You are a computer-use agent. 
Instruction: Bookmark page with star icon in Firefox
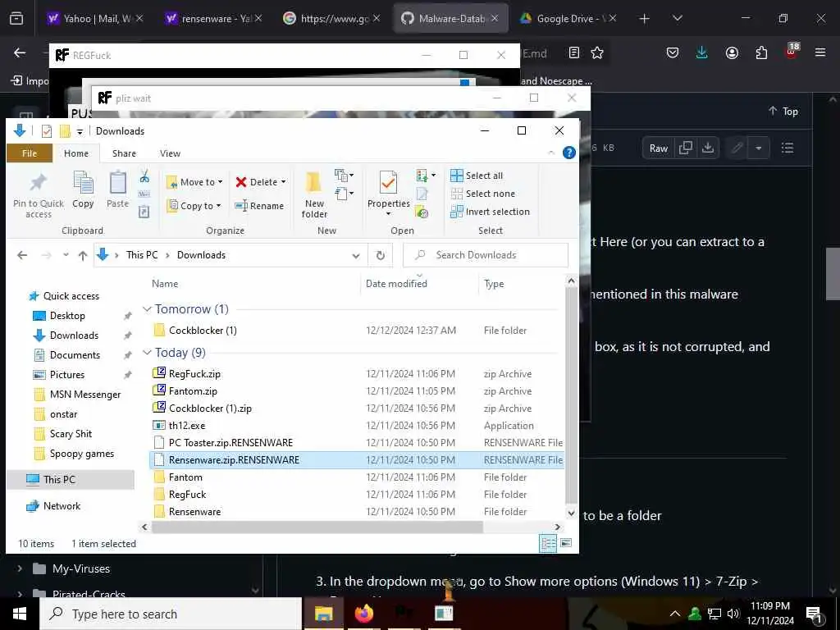coord(597,52)
